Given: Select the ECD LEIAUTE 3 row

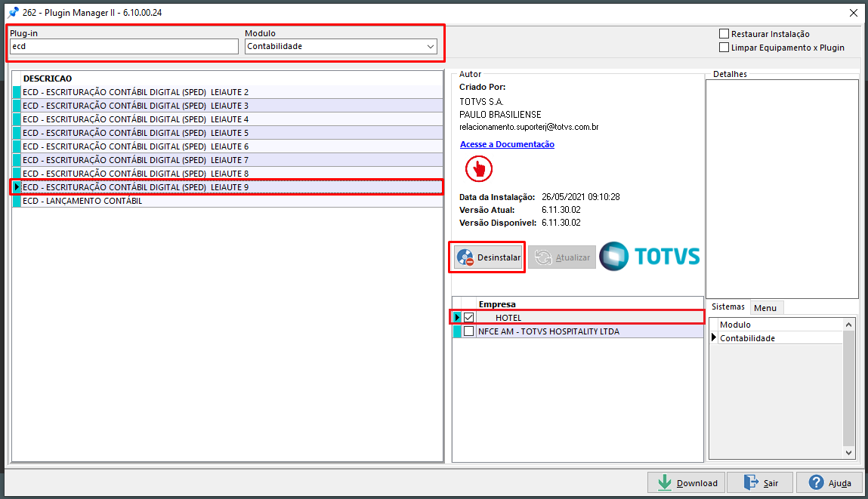Looking at the screenshot, I should point(227,106).
